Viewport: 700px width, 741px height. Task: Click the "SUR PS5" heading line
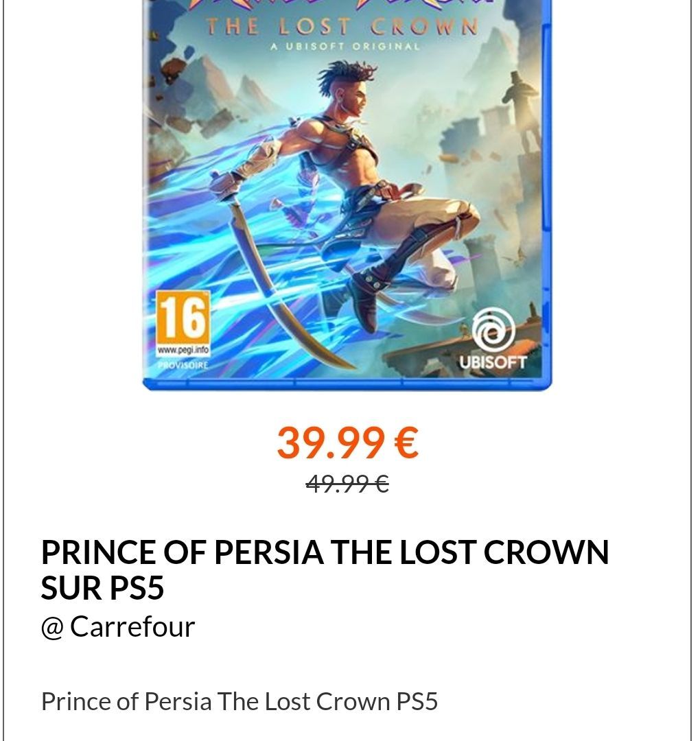tap(102, 588)
